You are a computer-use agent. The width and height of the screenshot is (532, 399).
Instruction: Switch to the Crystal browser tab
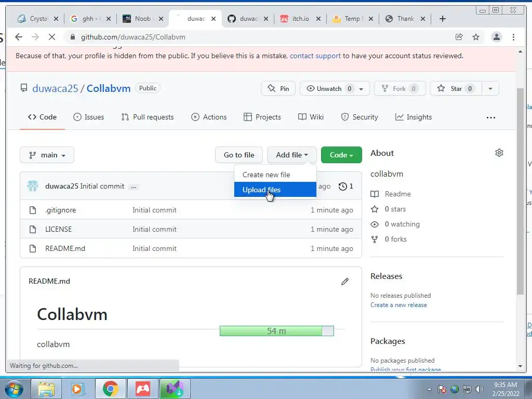38,19
